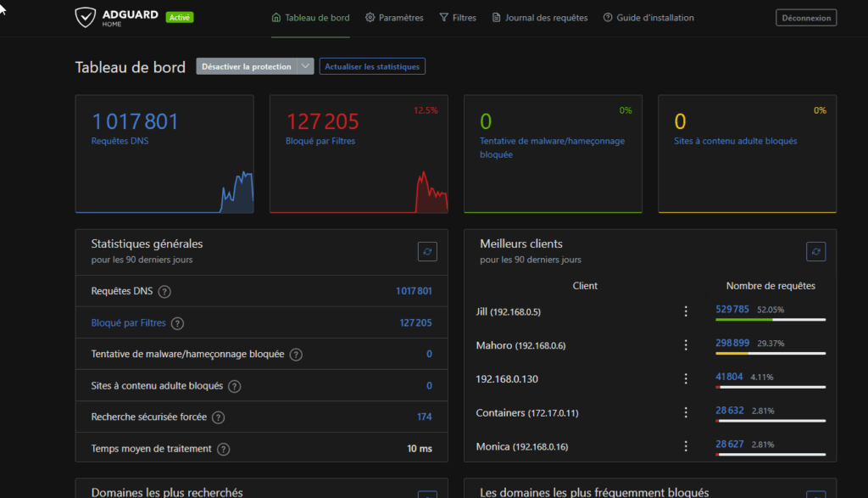Open options menu for client Jill
868x498 pixels.
pos(686,311)
